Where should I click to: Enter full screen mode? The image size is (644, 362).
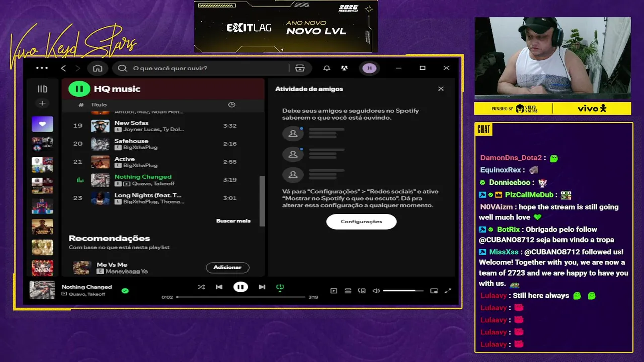(x=448, y=291)
